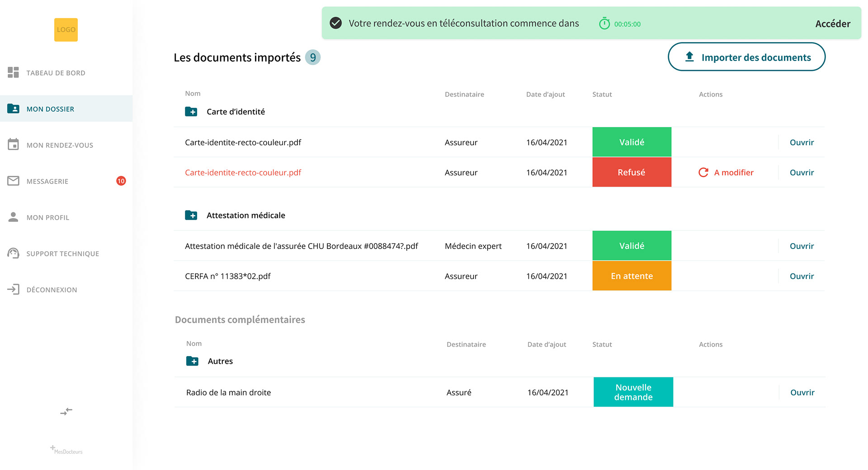The image size is (868, 470).
Task: Click Importer des documents button
Action: click(747, 57)
